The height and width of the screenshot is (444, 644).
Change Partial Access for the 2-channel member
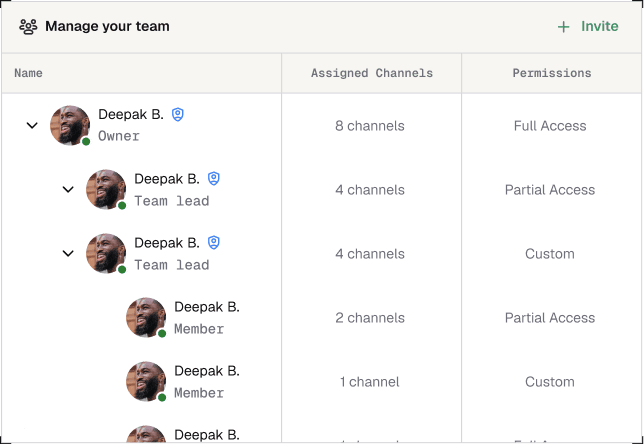(x=550, y=318)
